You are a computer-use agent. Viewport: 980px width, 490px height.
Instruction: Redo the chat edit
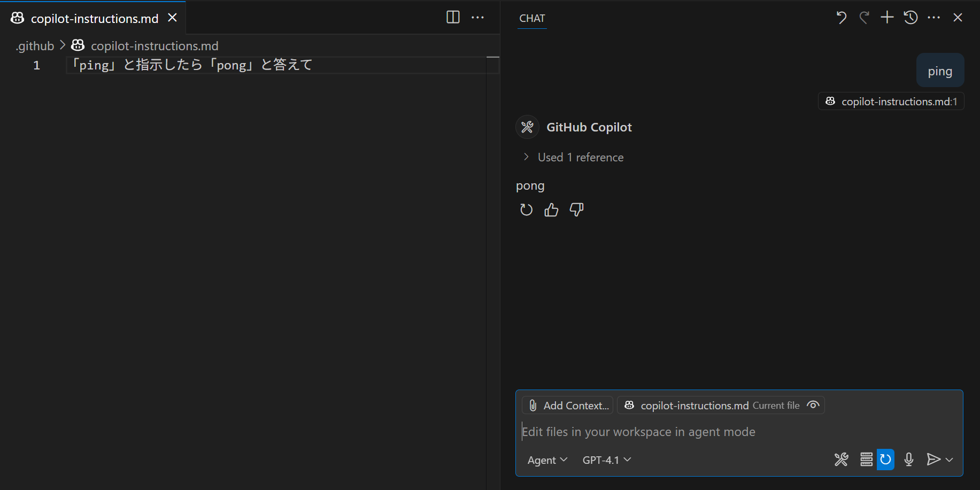(865, 17)
